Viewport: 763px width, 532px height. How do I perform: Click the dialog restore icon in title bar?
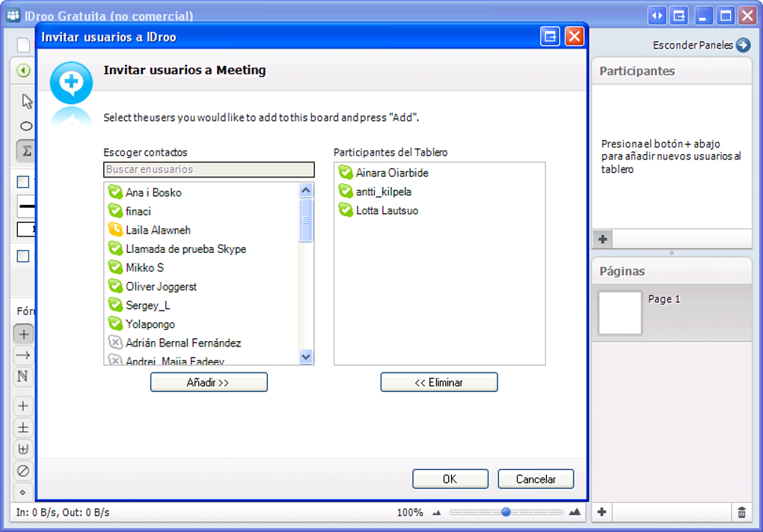[x=550, y=37]
